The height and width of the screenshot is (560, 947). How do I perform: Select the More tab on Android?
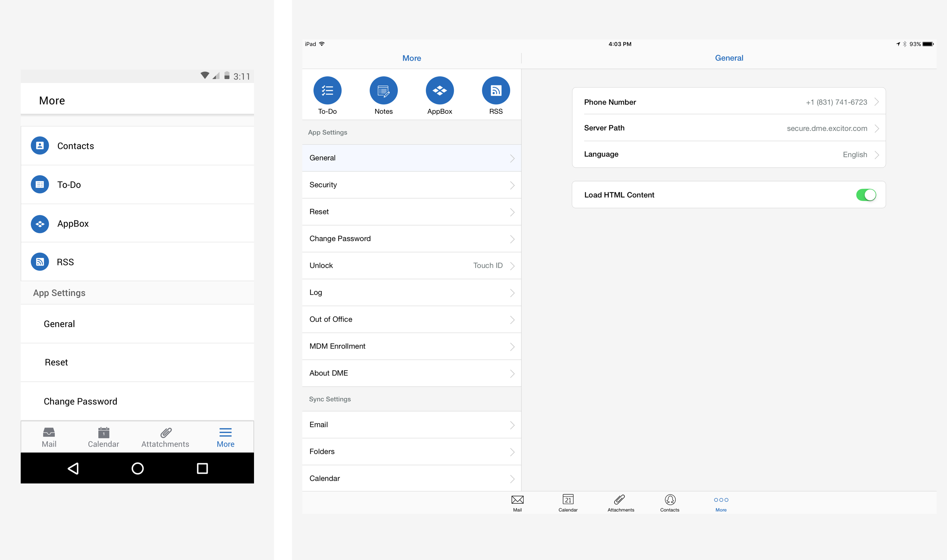point(225,437)
